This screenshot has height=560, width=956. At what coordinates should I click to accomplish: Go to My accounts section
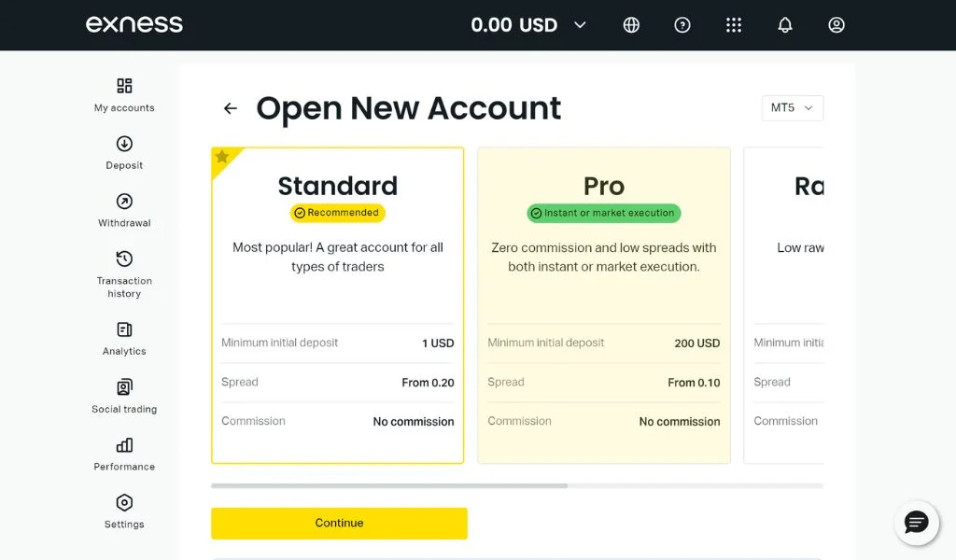pos(123,95)
